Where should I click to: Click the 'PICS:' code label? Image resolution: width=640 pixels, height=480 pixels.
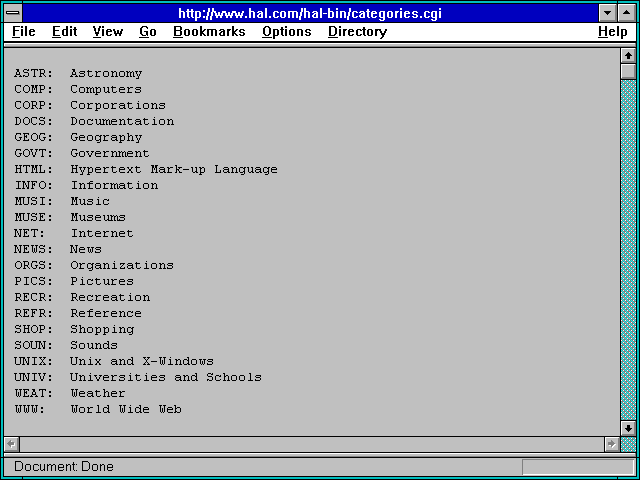coord(33,281)
